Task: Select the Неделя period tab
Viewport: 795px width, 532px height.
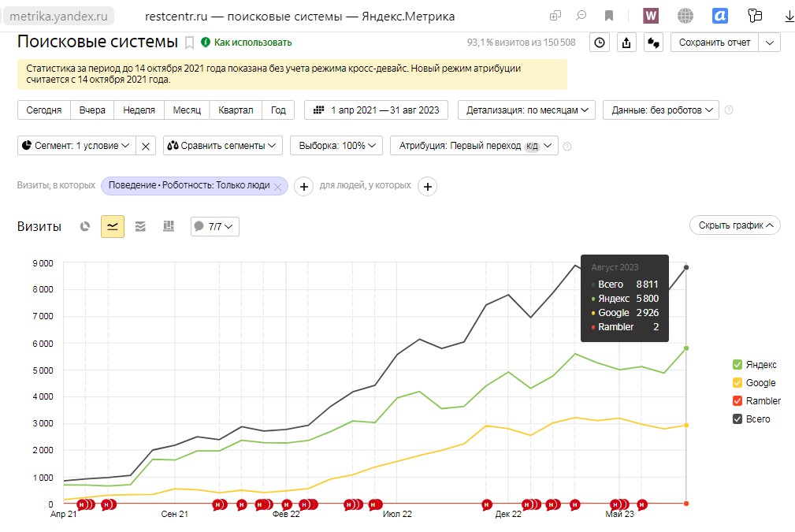Action: click(139, 110)
